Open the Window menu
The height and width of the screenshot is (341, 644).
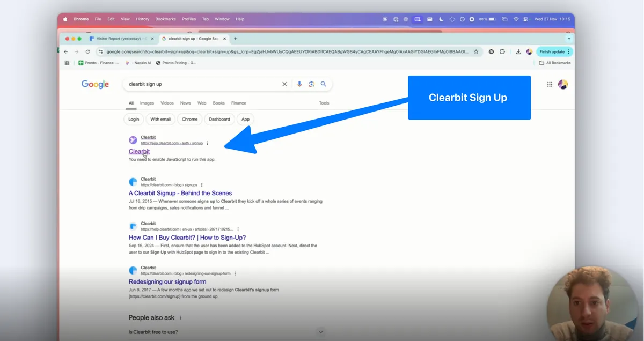coord(222,19)
